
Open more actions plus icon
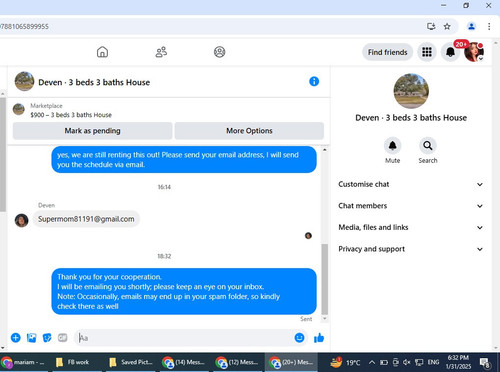pos(16,338)
